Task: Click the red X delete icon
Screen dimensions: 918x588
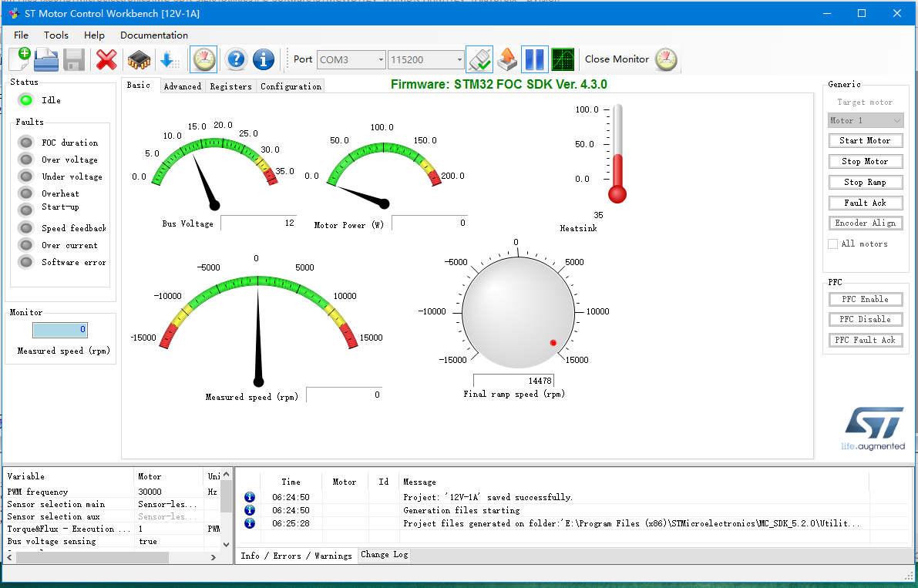Action: (106, 59)
